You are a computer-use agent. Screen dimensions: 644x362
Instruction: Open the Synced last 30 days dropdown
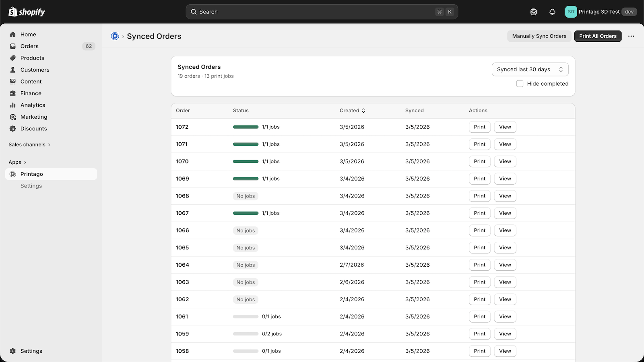[530, 69]
